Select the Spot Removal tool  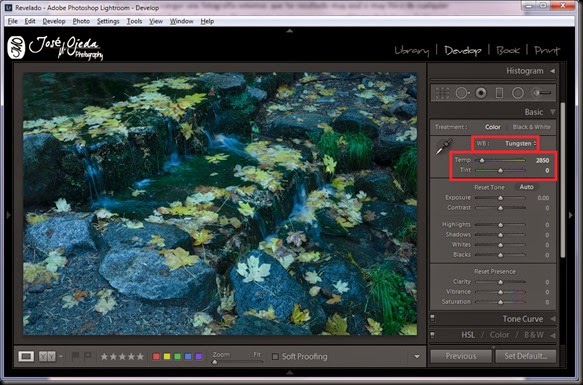coord(462,93)
